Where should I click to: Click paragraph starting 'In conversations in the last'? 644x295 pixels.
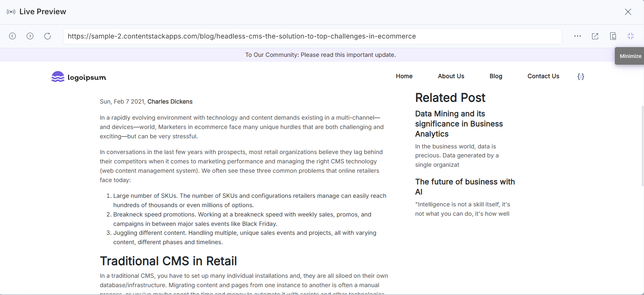point(241,166)
